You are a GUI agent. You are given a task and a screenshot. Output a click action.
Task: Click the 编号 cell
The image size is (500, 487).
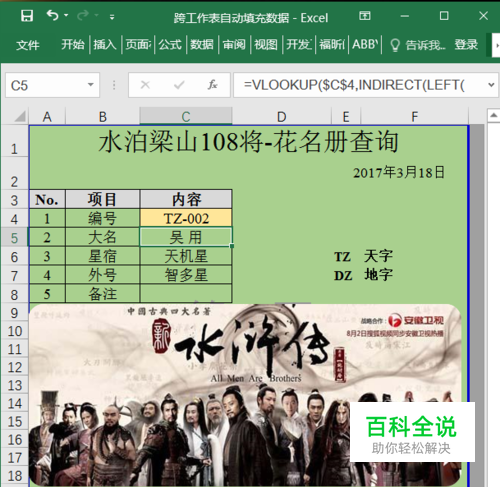(102, 218)
